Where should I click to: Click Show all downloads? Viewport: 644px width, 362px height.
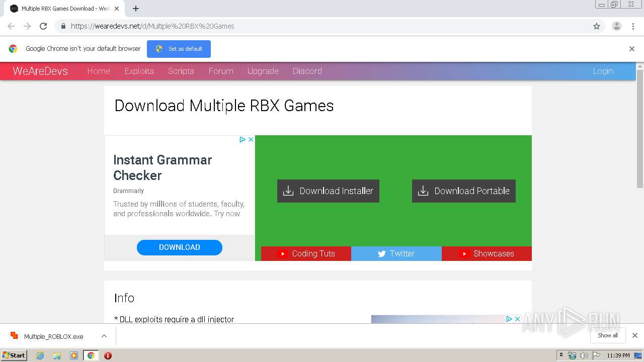[x=608, y=335]
